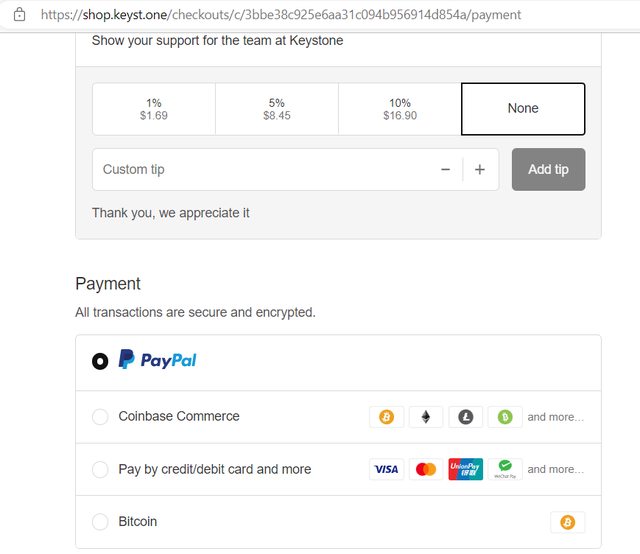640x554 pixels.
Task: Choose the 1% tip option
Action: tap(154, 109)
